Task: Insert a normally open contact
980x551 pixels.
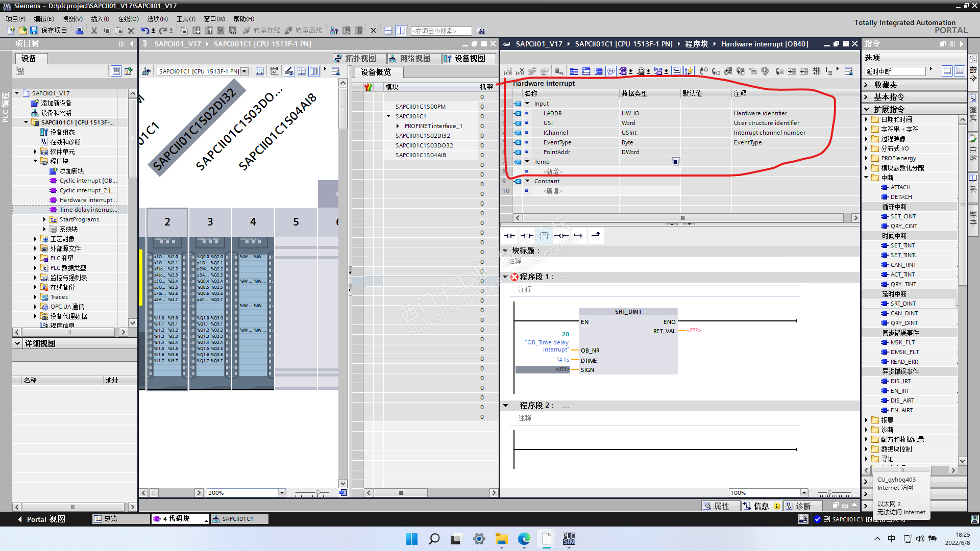Action: (509, 236)
